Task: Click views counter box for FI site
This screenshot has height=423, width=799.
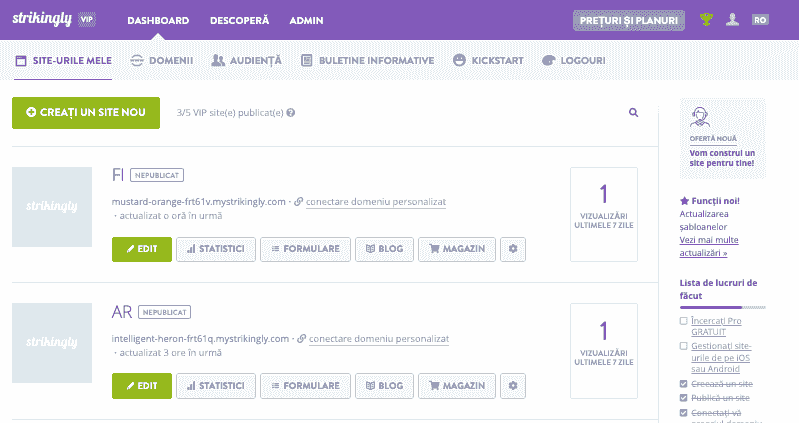Action: click(x=604, y=215)
